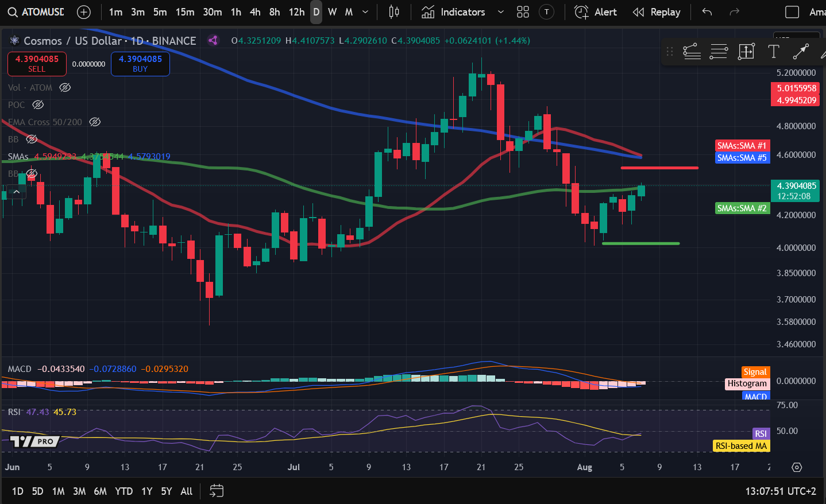Open time axis settings gear icon

point(797,467)
